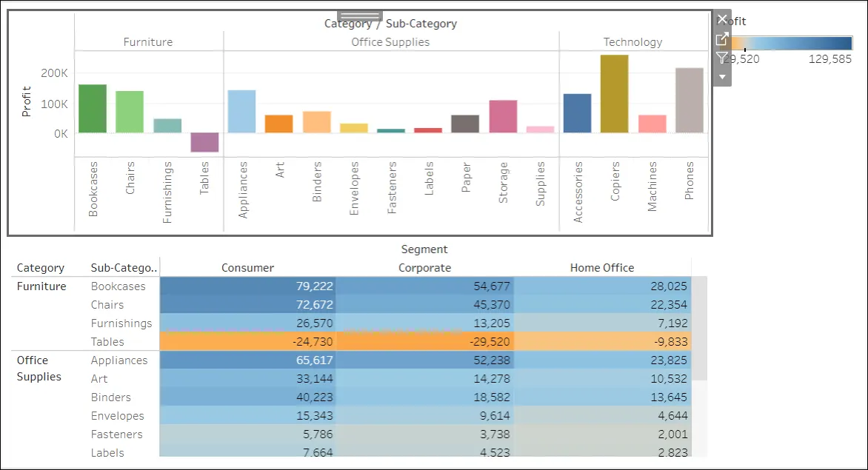Select the gold Copiers bar
Image resolution: width=868 pixels, height=470 pixels.
tap(615, 94)
